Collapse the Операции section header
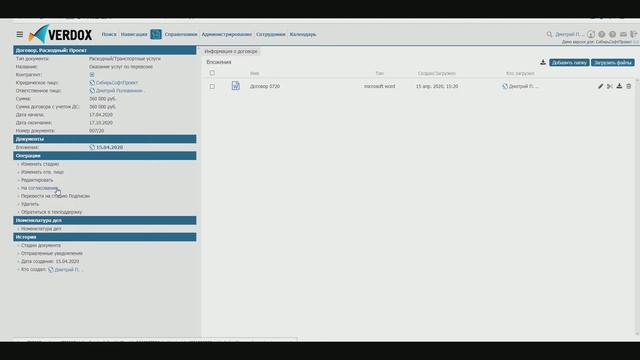640x360 pixels. (104, 156)
